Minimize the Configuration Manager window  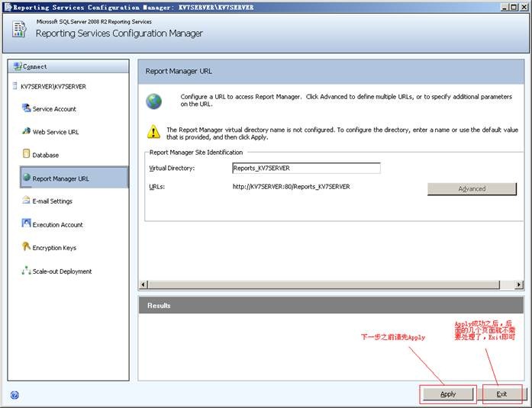(x=505, y=7)
